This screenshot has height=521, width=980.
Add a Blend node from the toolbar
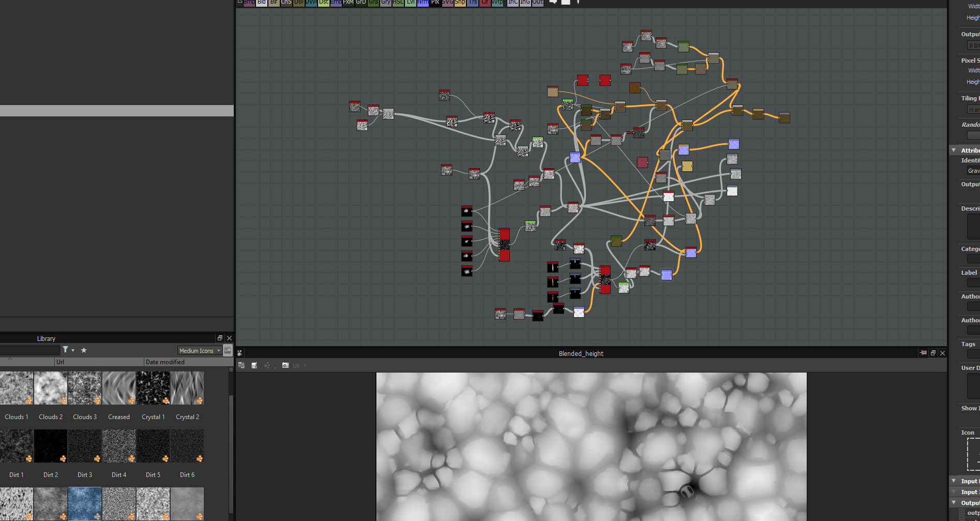click(x=262, y=3)
